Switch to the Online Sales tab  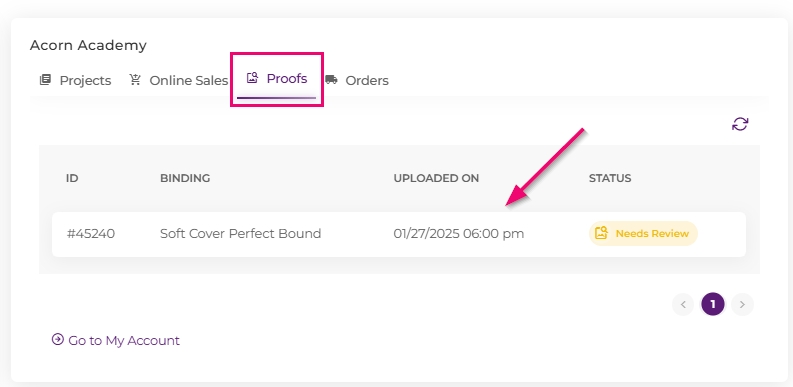[x=179, y=80]
